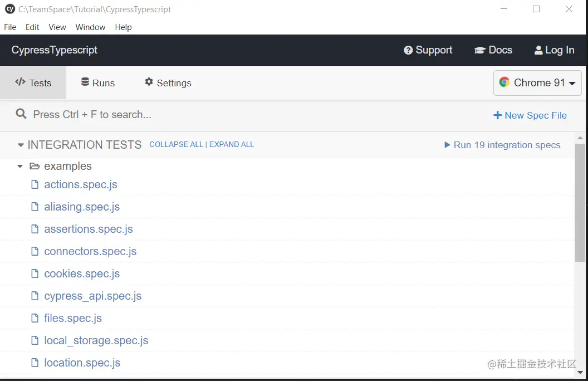Open assertions.spec.js
588x381 pixels.
(89, 229)
